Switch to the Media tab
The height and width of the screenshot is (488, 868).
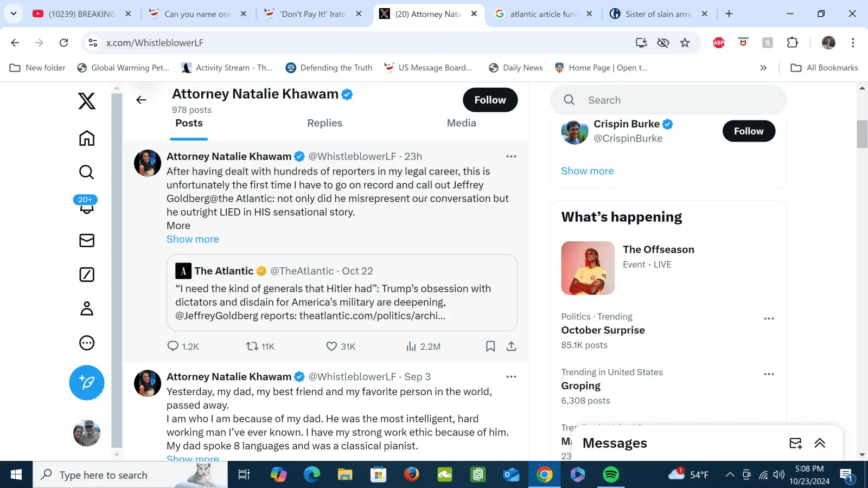(461, 123)
